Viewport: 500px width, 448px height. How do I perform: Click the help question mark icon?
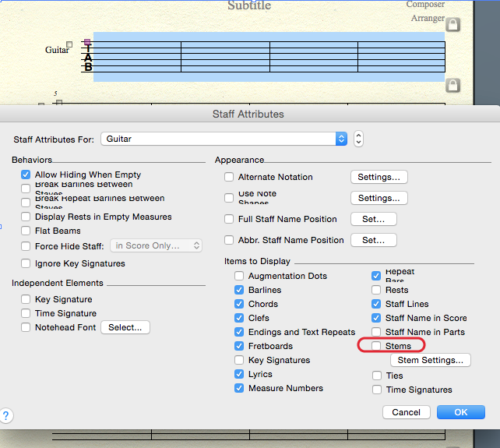[x=5, y=415]
